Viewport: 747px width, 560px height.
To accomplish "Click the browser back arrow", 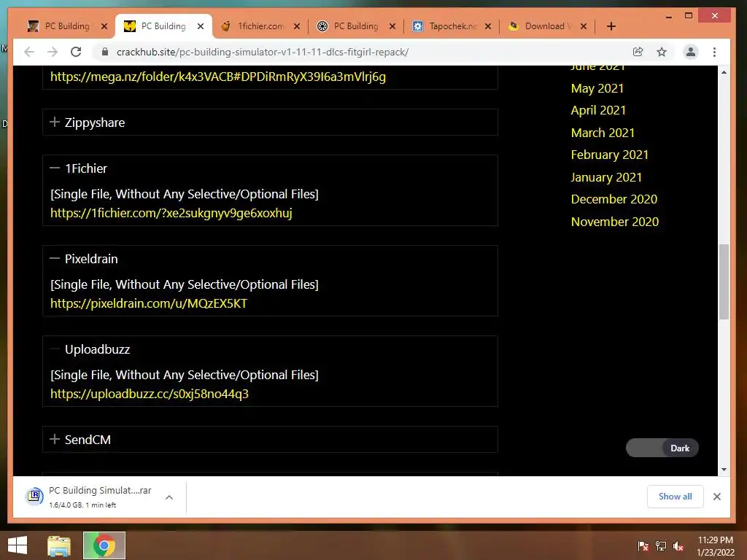I will click(x=29, y=52).
